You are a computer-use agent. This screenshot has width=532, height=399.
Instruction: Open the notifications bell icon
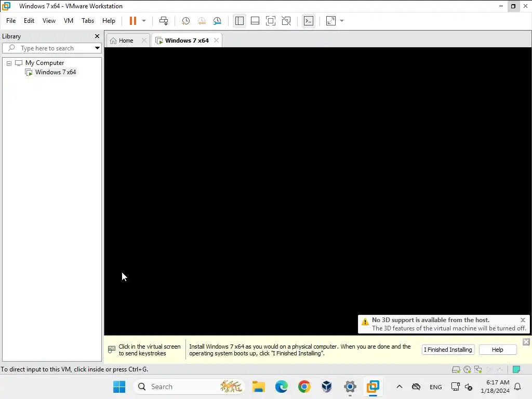pos(517,387)
